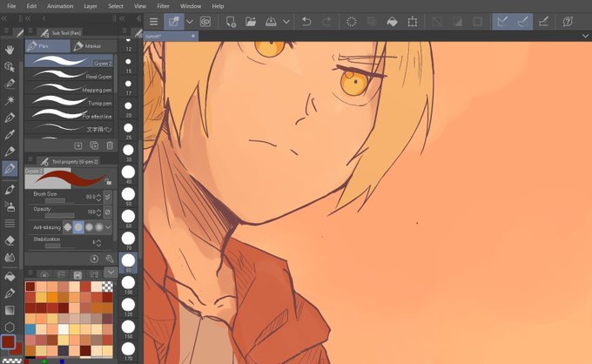
Task: Open canvas tab list chevron at right
Action: pos(585,36)
